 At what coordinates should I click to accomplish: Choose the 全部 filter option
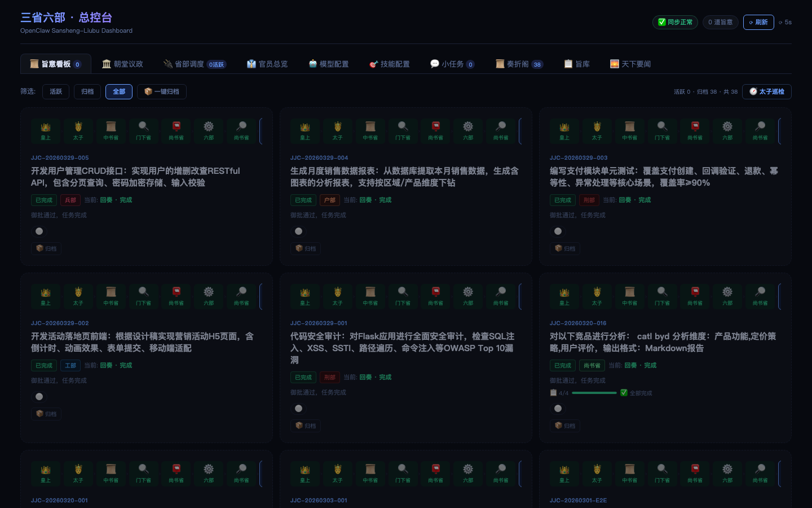(x=119, y=91)
